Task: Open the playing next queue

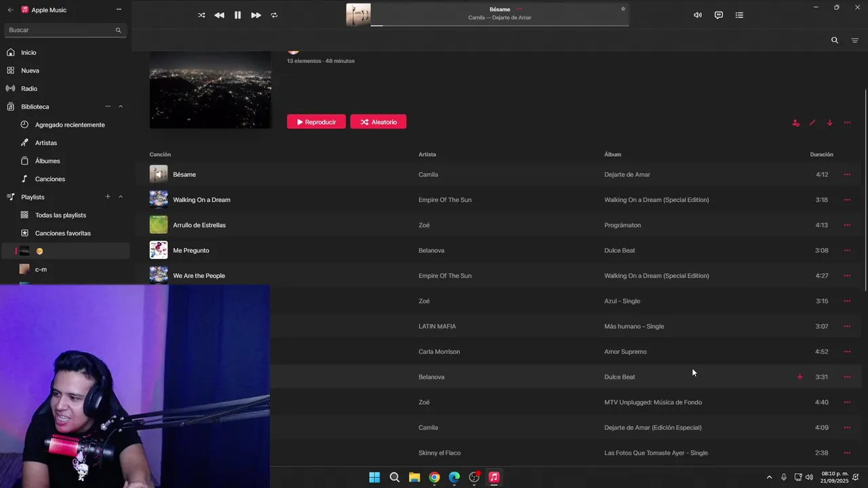Action: [x=739, y=15]
